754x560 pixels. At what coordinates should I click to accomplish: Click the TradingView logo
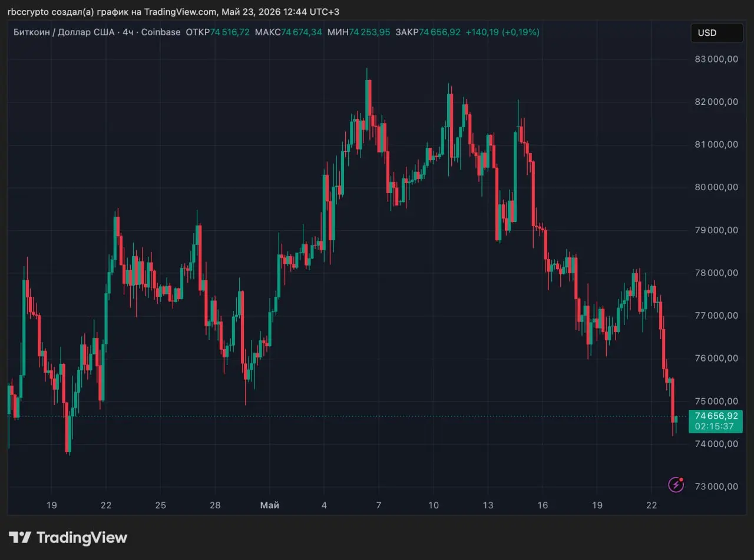68,538
